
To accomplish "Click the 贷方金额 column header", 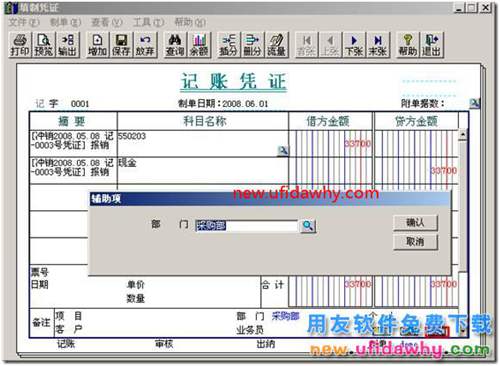I will 417,121.
